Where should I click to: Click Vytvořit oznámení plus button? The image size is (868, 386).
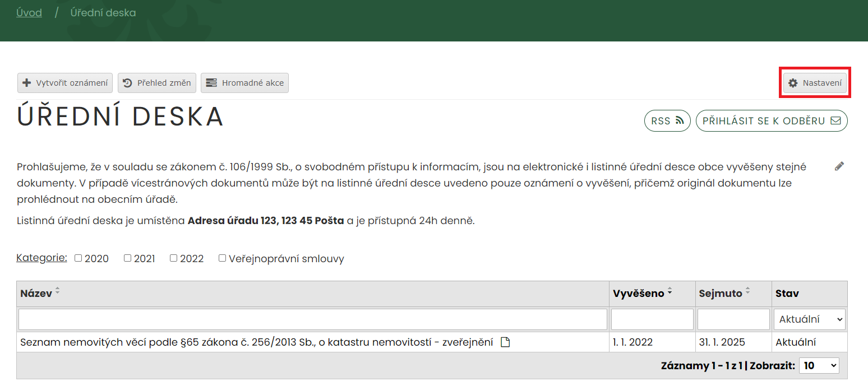click(x=65, y=83)
